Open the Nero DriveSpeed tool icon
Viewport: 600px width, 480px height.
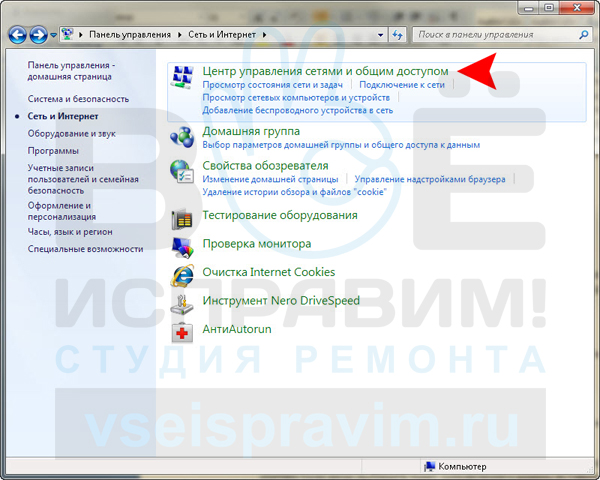pos(182,304)
